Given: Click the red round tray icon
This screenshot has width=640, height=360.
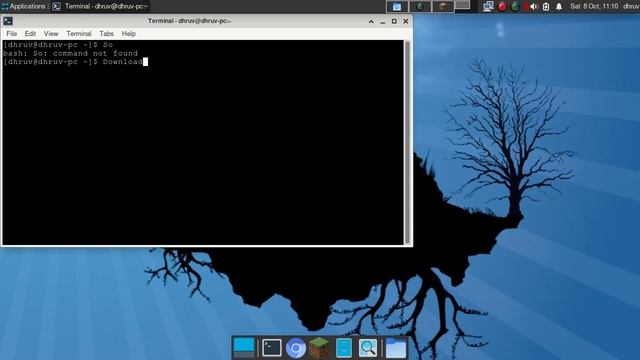Looking at the screenshot, I should (x=502, y=7).
